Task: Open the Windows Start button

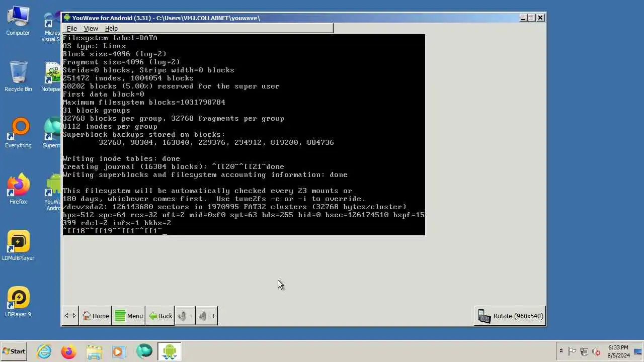Action: (14, 351)
